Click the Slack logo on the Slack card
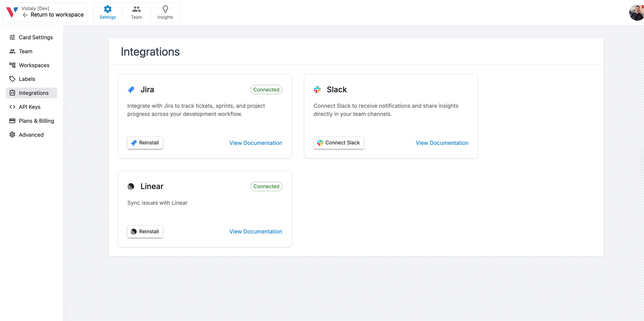This screenshot has width=644, height=321. coord(317,90)
